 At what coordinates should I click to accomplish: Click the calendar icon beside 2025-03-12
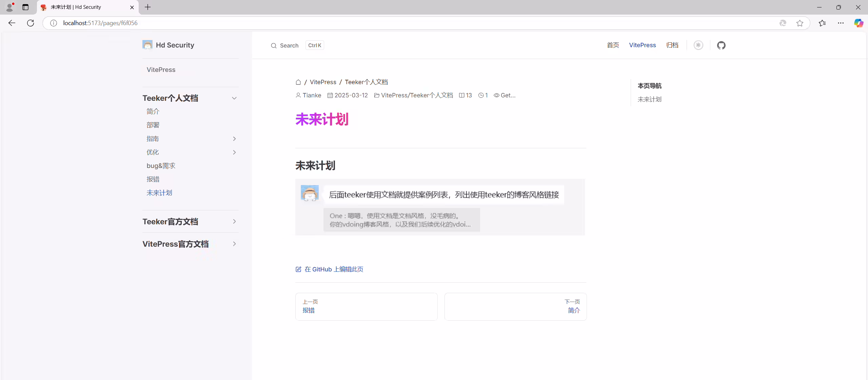coord(330,95)
